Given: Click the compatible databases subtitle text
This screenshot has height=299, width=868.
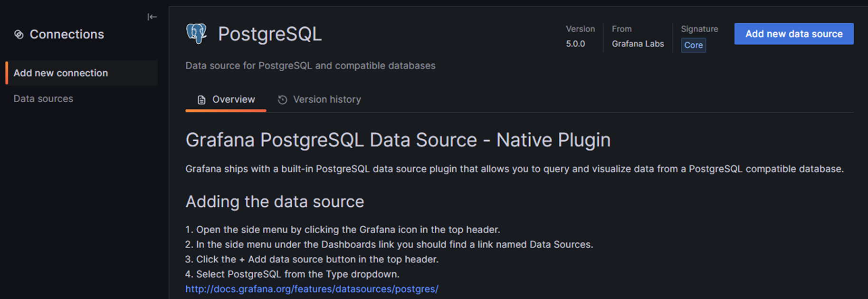Looking at the screenshot, I should point(310,66).
